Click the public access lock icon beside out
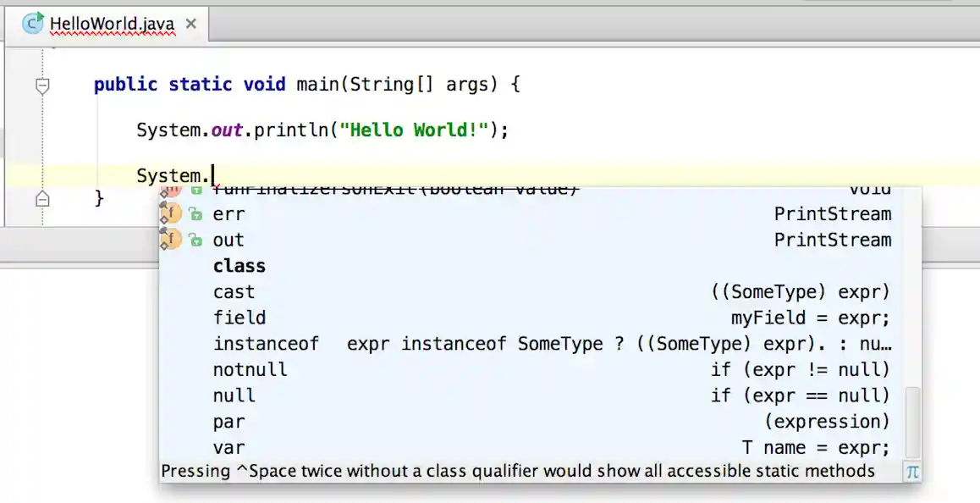 (195, 240)
